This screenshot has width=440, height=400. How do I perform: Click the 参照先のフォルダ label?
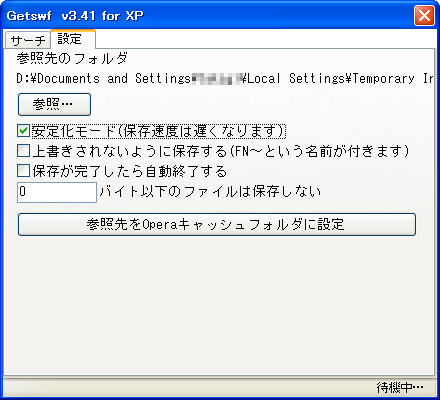pos(72,59)
